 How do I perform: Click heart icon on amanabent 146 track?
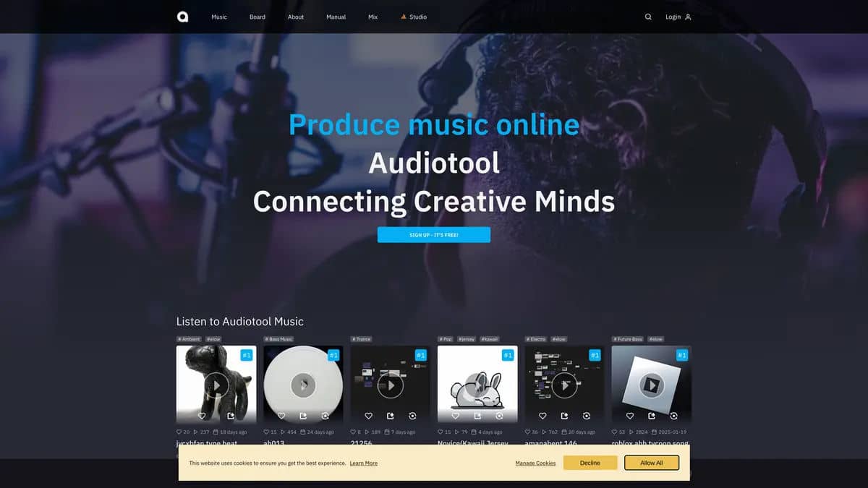[542, 416]
